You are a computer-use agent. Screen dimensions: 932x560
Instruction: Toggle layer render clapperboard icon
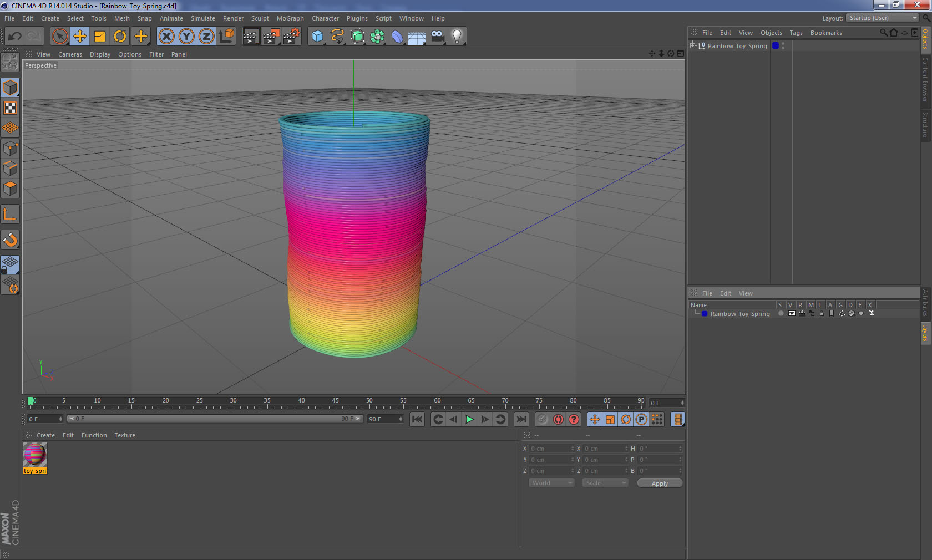tap(802, 313)
